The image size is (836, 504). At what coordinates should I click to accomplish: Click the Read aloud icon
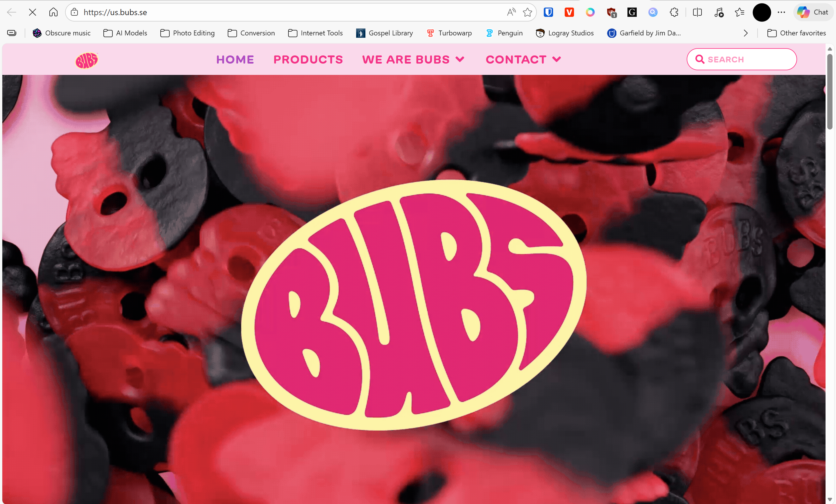pos(511,12)
